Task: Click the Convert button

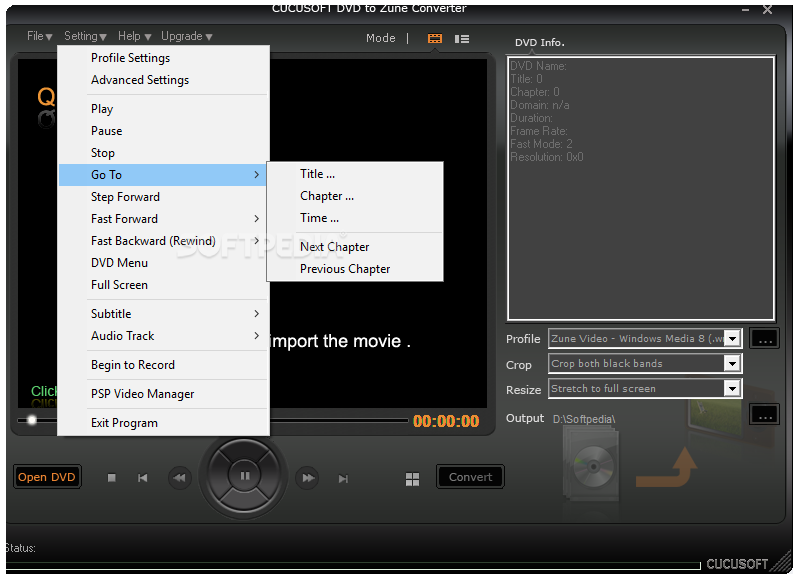Action: point(470,477)
